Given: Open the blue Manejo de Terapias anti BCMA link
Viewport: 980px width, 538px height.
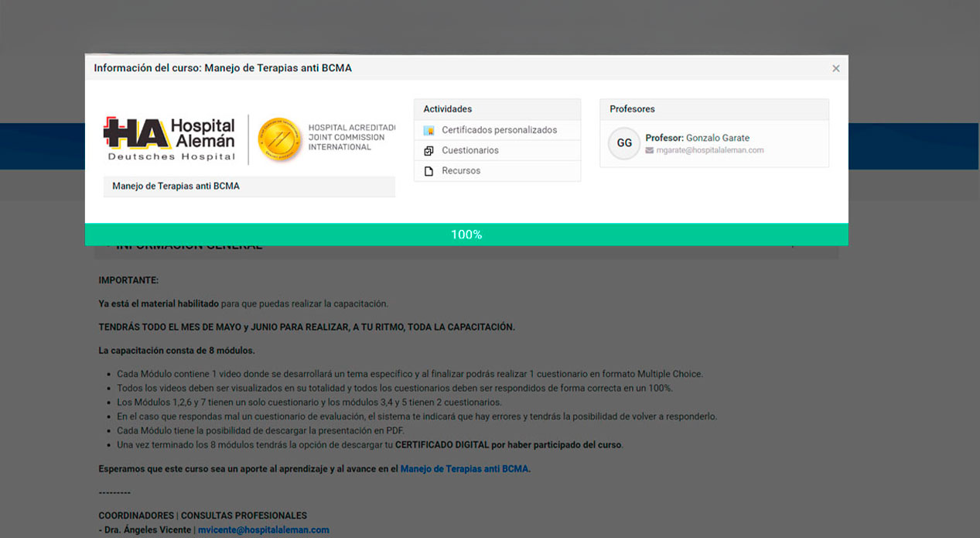Looking at the screenshot, I should [x=464, y=468].
